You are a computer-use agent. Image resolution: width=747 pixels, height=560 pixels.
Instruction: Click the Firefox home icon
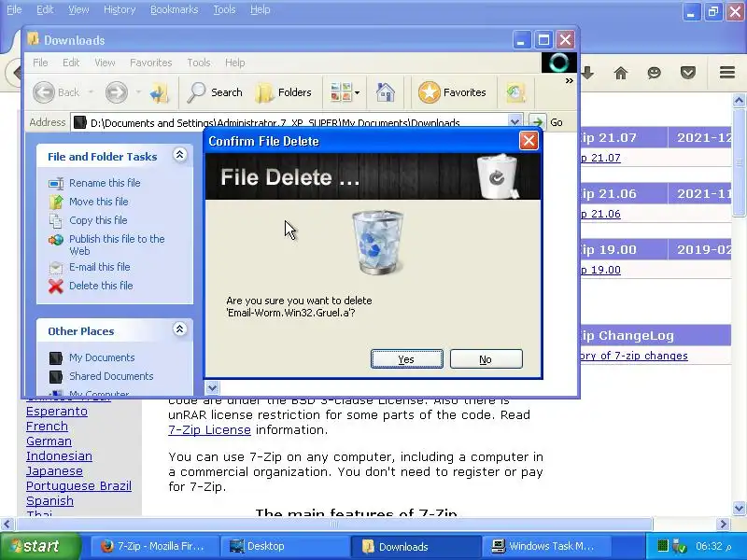click(x=621, y=73)
